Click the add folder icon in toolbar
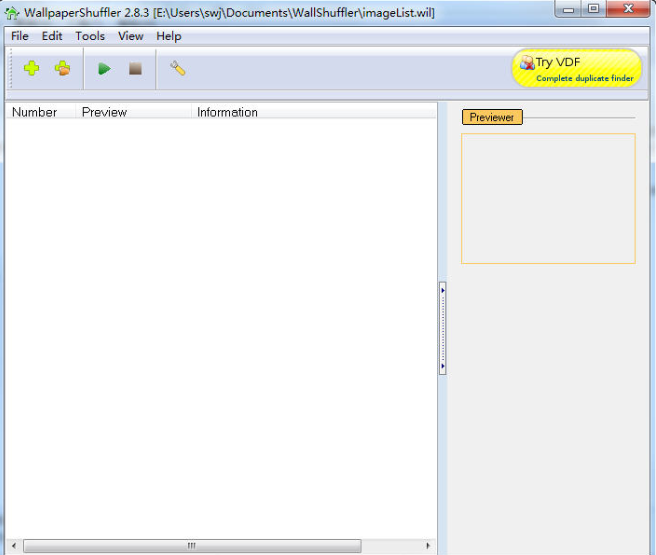The image size is (656, 555). tap(62, 69)
